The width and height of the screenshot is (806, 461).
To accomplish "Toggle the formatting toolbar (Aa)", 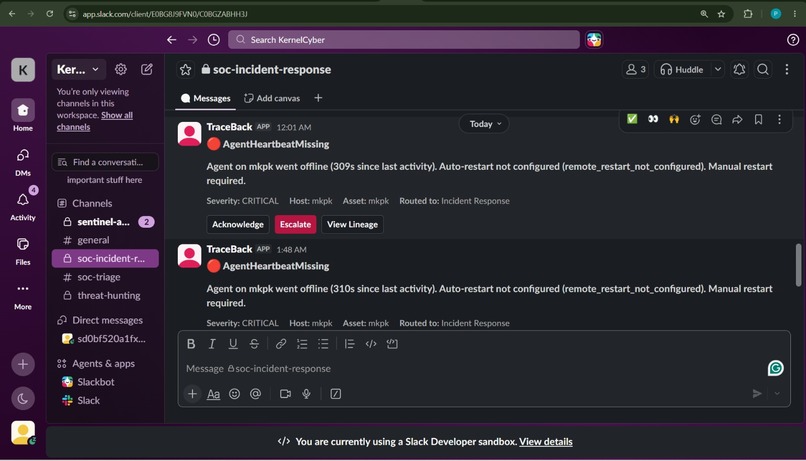I will pyautogui.click(x=213, y=394).
